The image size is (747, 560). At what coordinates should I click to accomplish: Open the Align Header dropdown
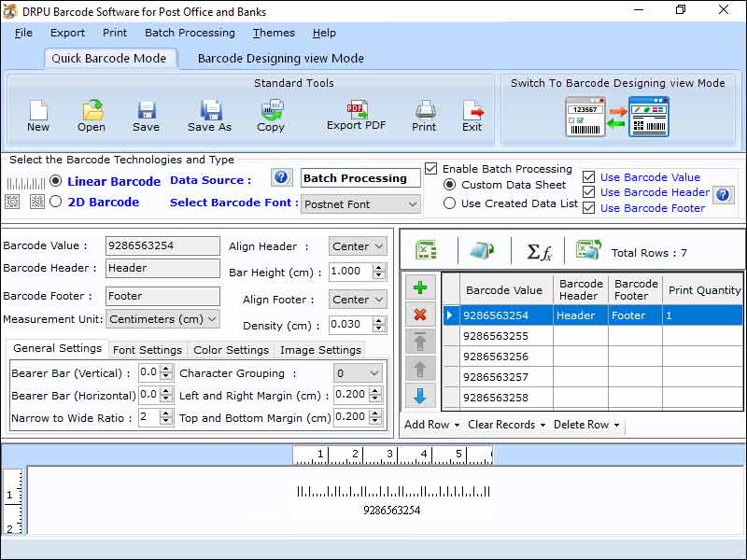(357, 246)
